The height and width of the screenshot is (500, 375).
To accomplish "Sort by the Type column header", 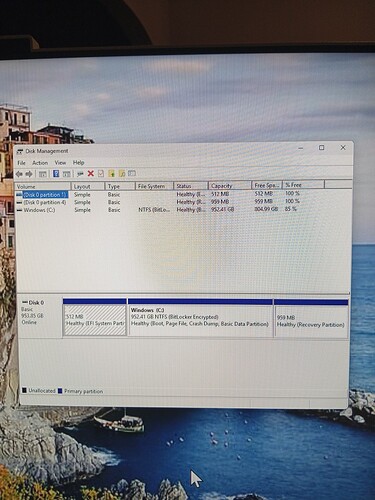I will [120, 186].
